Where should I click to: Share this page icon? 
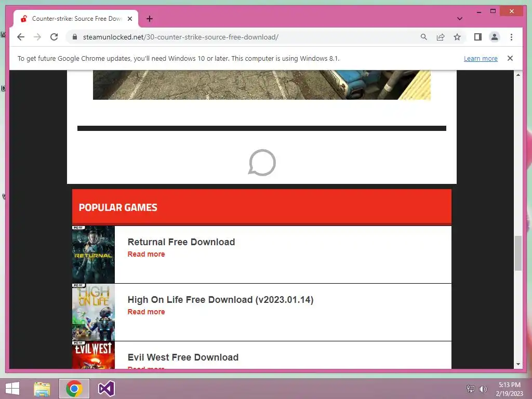(441, 37)
